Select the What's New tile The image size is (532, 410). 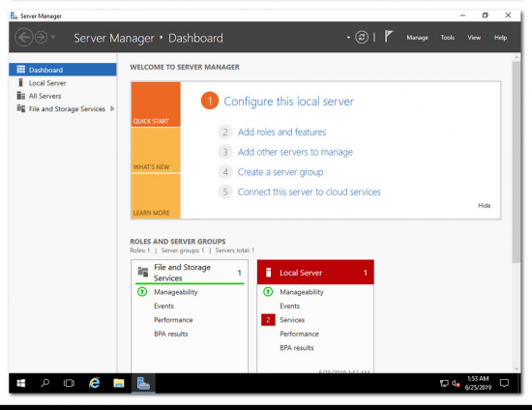point(156,151)
